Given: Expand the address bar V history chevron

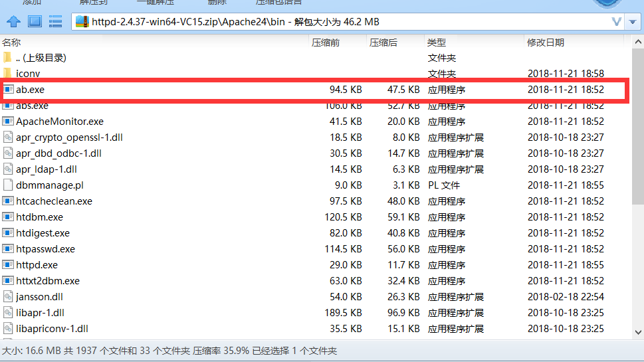Looking at the screenshot, I should point(616,22).
